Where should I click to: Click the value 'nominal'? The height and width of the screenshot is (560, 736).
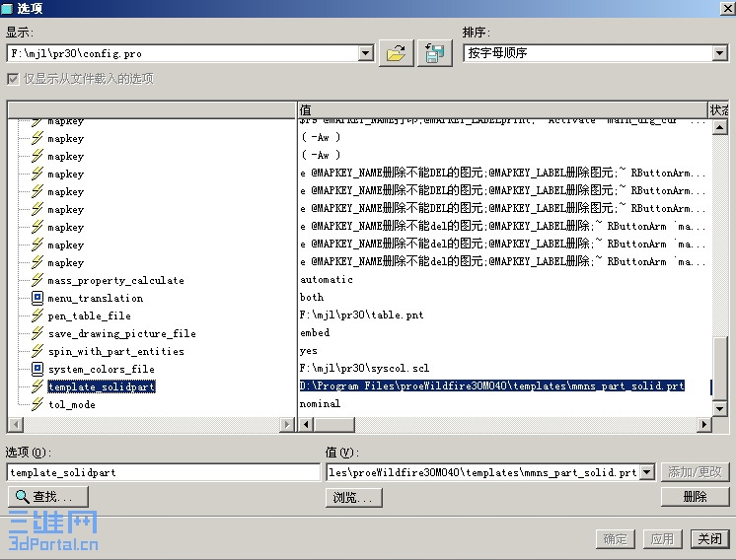(x=320, y=403)
